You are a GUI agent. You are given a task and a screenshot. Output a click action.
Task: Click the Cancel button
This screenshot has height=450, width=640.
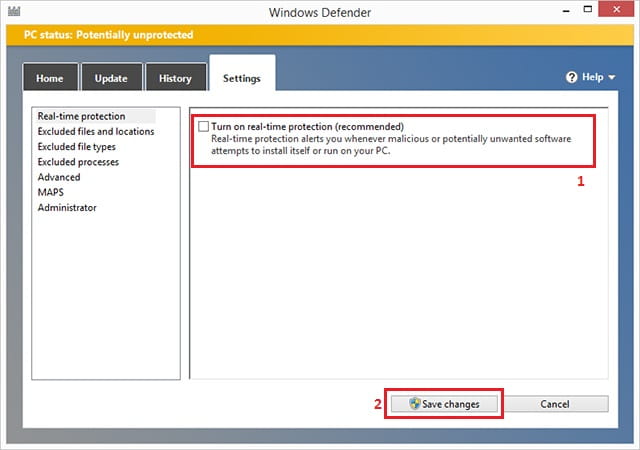coord(555,404)
